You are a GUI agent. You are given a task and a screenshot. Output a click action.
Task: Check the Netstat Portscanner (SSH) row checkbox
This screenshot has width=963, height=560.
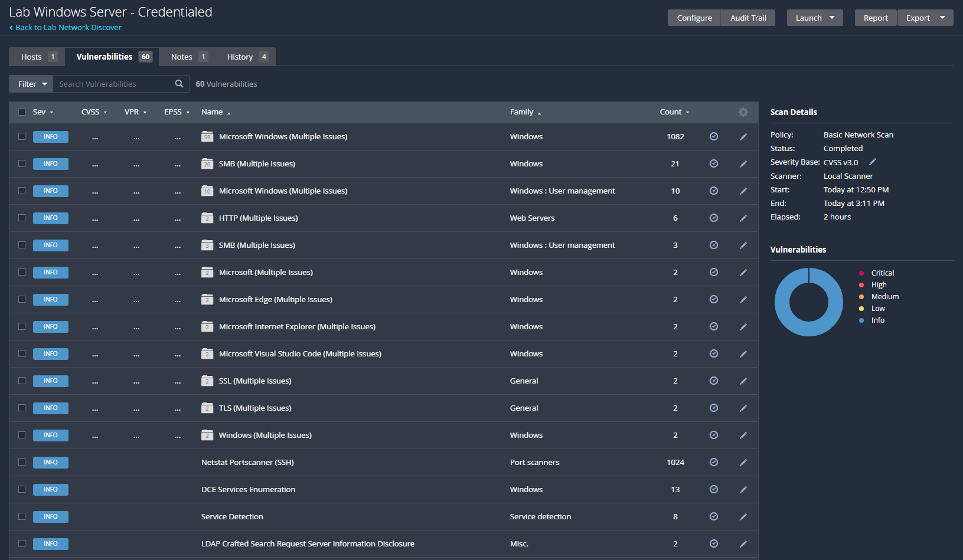pos(22,462)
